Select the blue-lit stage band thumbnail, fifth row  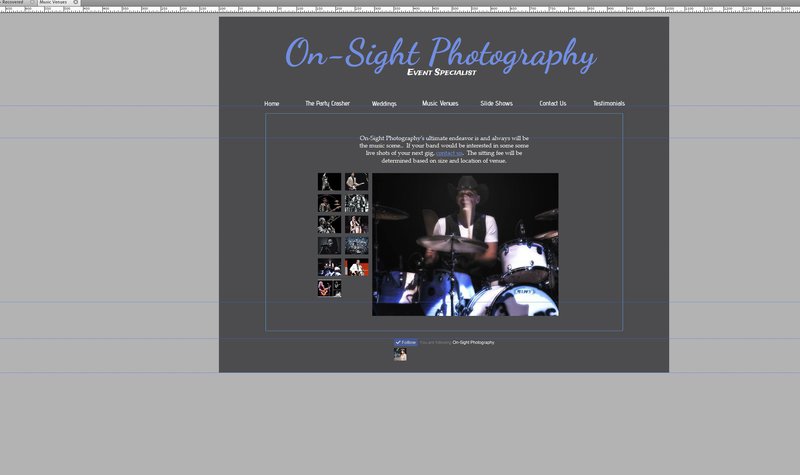(x=330, y=267)
